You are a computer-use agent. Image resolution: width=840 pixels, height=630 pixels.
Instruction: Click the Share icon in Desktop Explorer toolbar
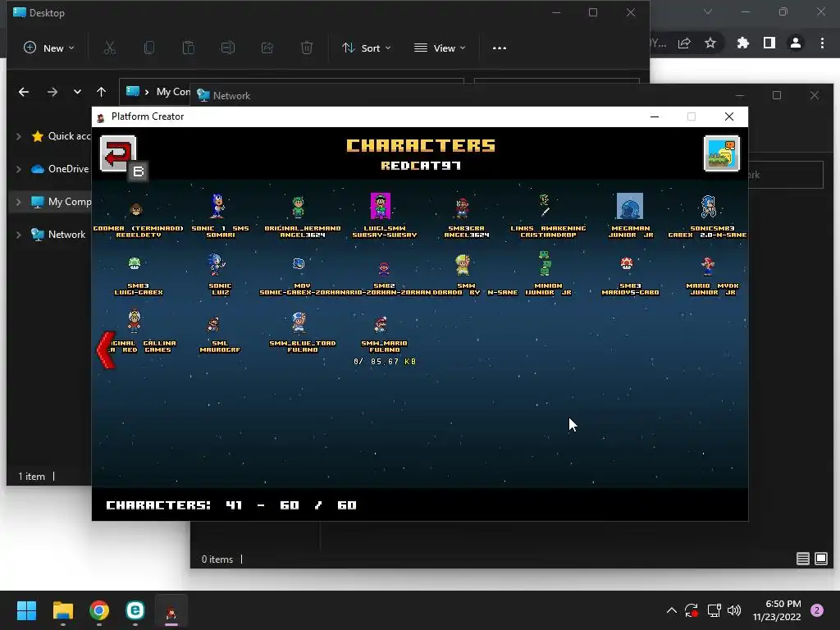pos(267,48)
